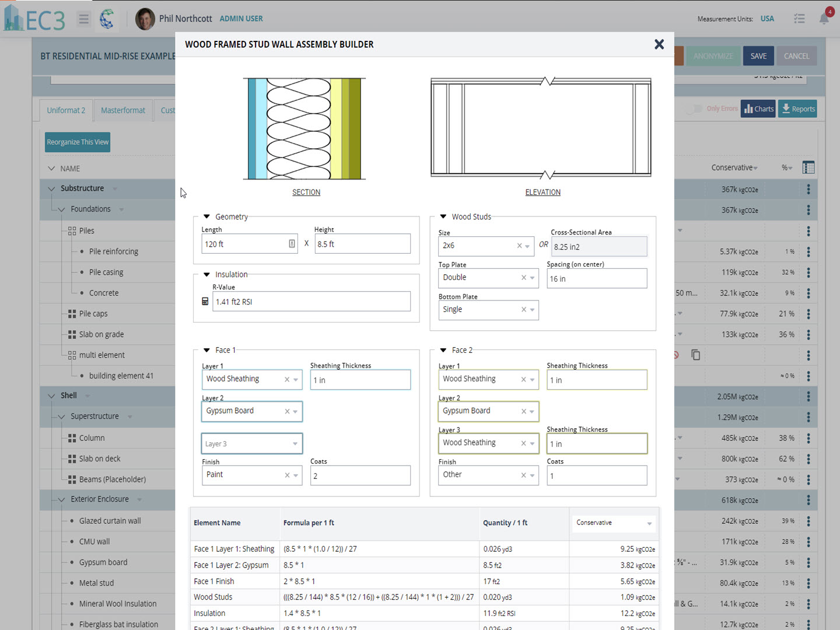Click the Spacing on center input field
840x630 pixels.
(596, 279)
